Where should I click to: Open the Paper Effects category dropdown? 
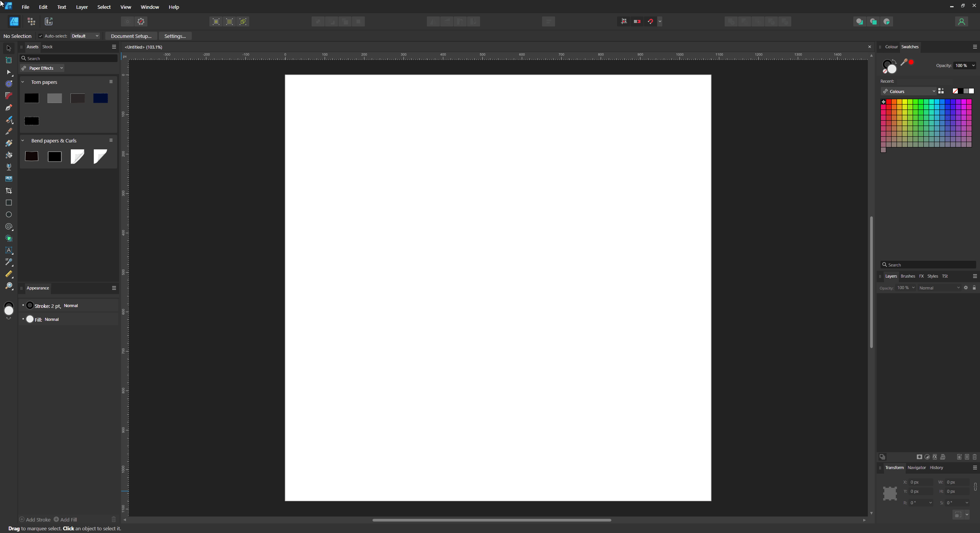43,68
